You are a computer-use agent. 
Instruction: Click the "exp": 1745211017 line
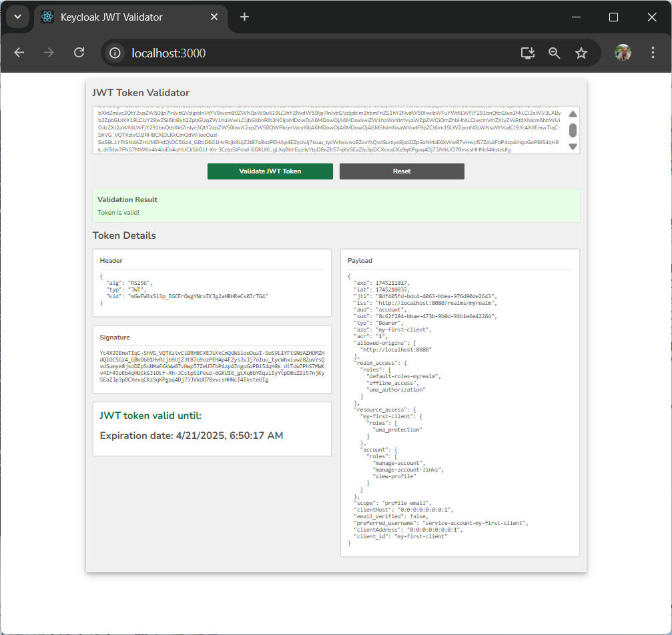[382, 283]
